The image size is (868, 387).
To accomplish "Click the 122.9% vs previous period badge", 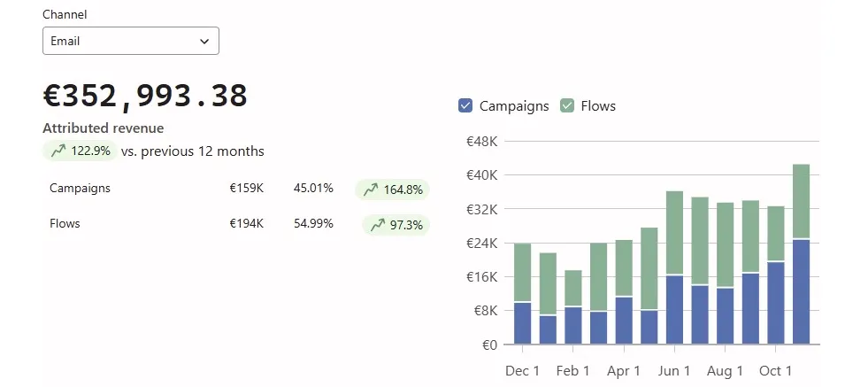I will 81,151.
